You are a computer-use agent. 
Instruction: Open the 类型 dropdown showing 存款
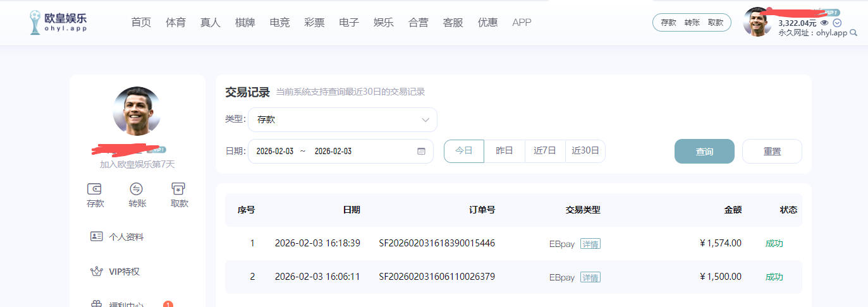tap(343, 119)
